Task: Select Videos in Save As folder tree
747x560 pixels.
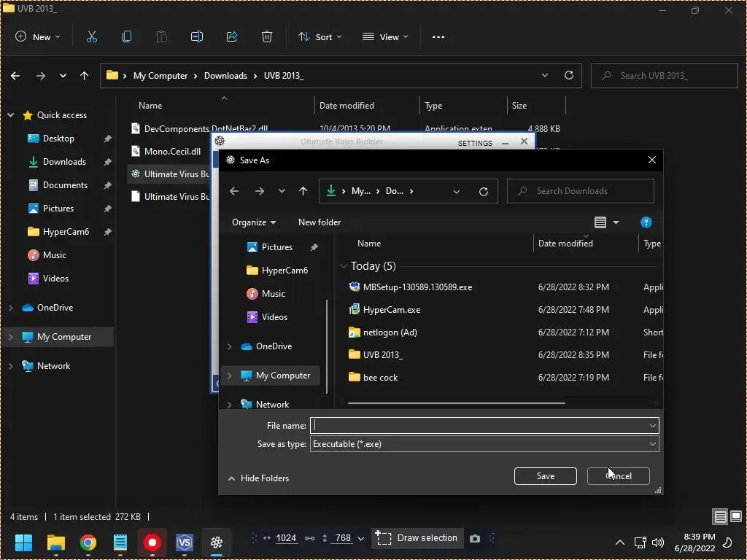Action: [274, 317]
